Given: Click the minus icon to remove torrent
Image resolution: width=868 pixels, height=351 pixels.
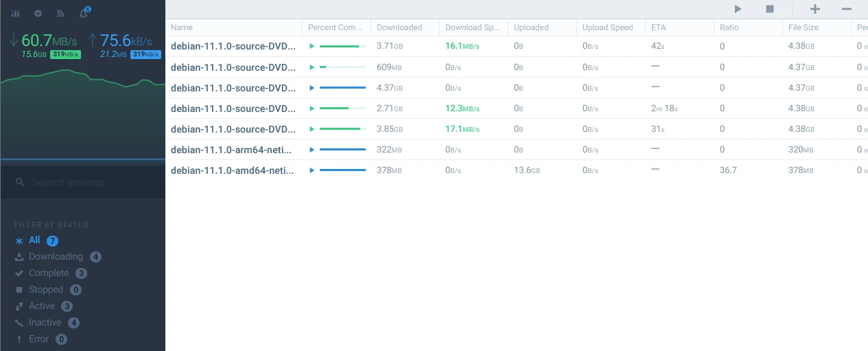Looking at the screenshot, I should click(847, 9).
